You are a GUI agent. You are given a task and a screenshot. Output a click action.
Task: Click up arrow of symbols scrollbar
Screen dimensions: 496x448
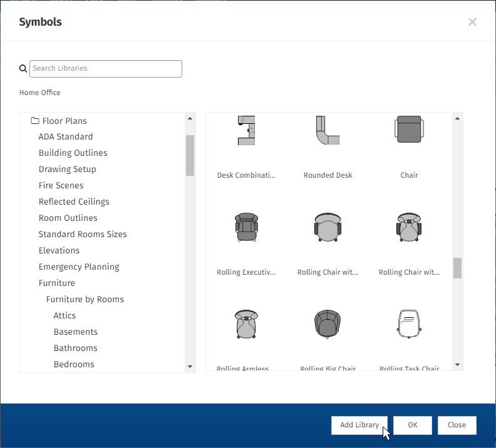[457, 118]
